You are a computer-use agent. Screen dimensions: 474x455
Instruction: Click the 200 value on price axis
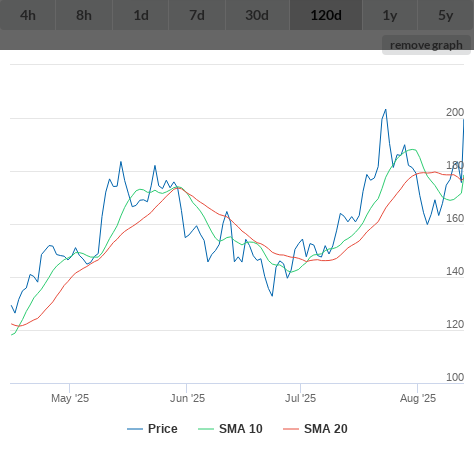pyautogui.click(x=455, y=112)
